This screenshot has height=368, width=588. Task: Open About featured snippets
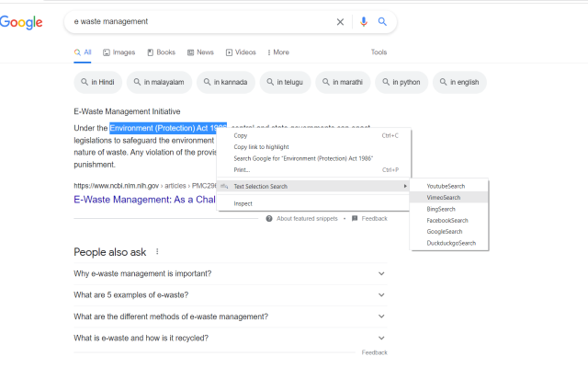[307, 219]
